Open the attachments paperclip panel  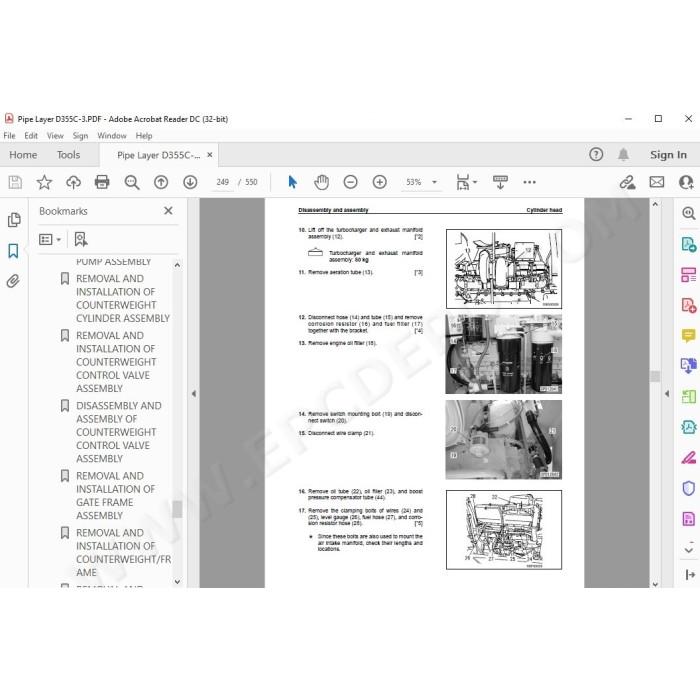(x=13, y=281)
